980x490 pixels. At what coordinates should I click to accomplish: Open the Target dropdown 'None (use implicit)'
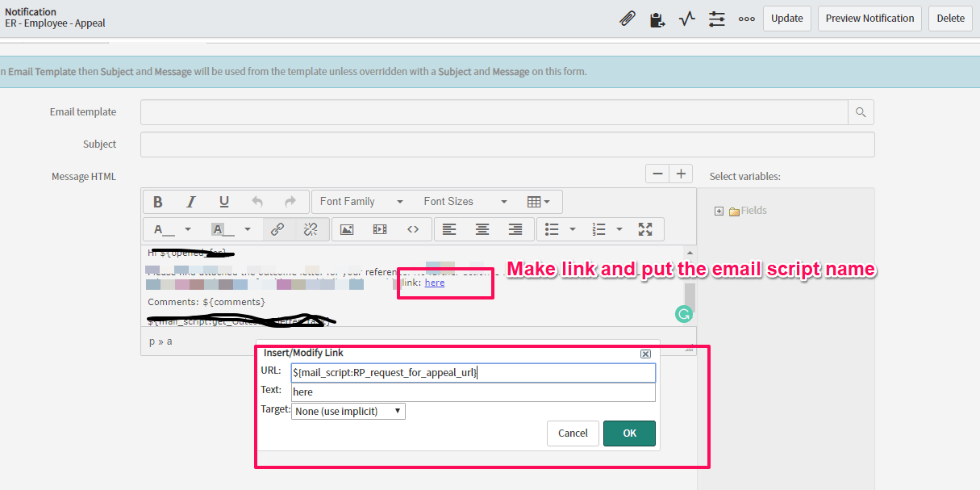point(348,411)
